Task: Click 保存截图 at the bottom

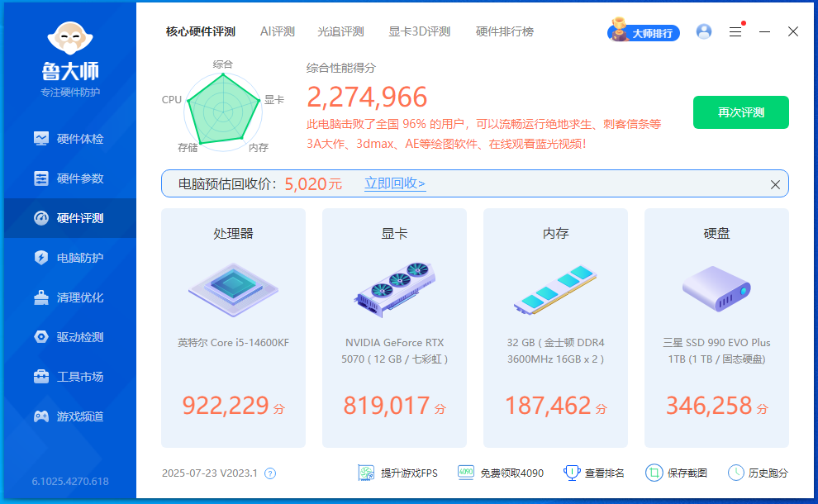Action: (677, 473)
